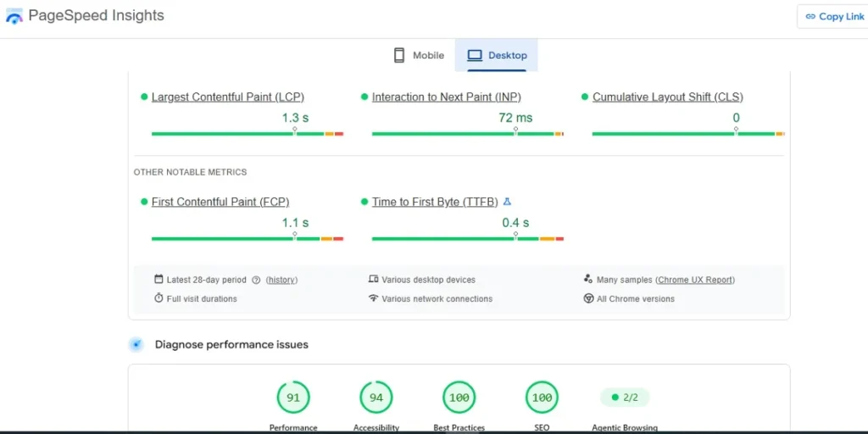
Task: Click the Various desktop devices text
Action: (x=428, y=280)
